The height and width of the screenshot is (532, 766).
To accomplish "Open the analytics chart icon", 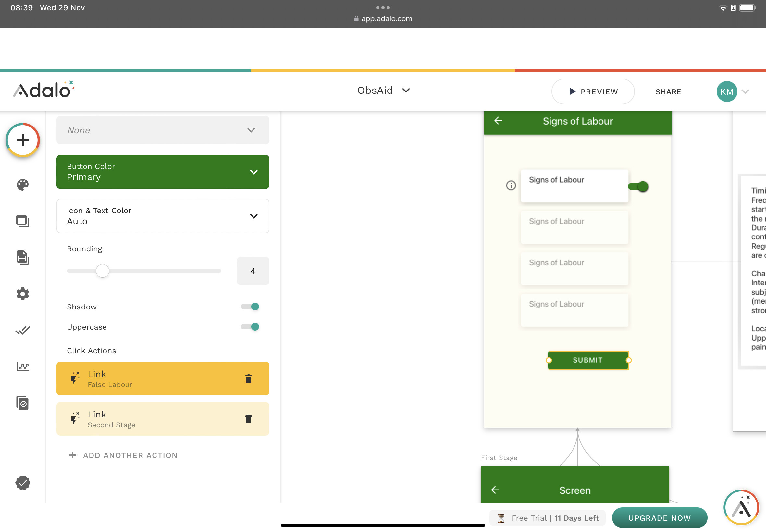I will tap(23, 367).
